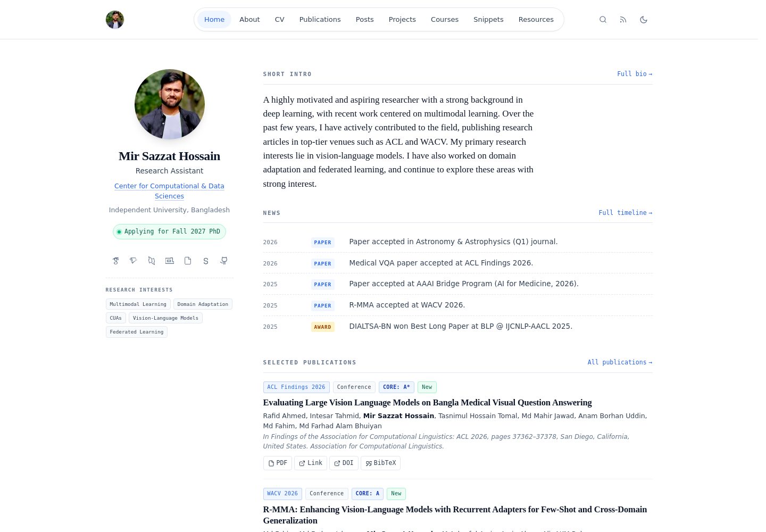Open the About page

249,20
